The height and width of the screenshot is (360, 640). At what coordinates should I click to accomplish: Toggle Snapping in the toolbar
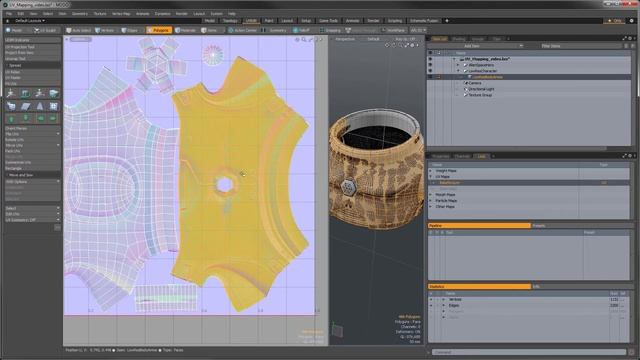point(331,30)
